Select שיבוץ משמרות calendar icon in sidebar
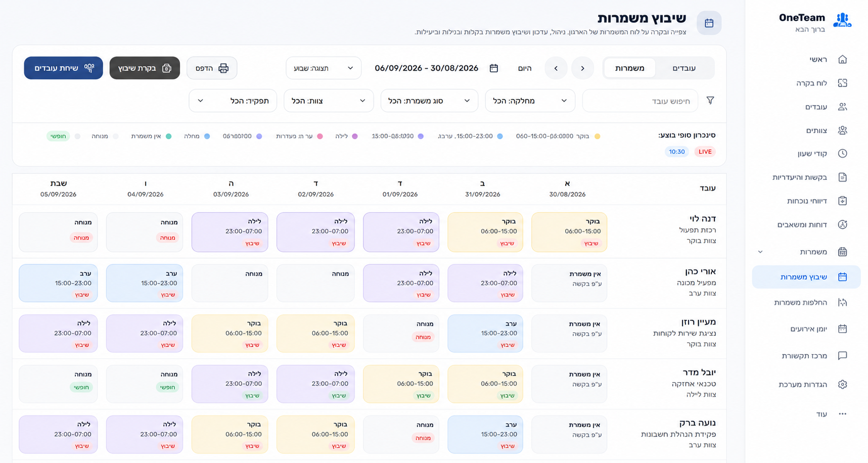The height and width of the screenshot is (463, 868). [842, 276]
